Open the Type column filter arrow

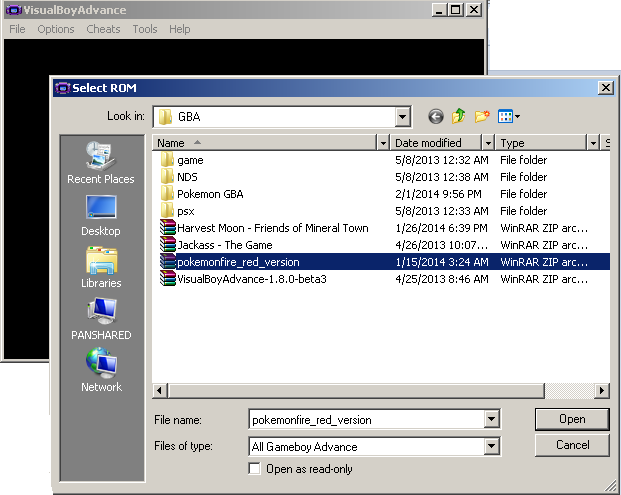click(593, 143)
